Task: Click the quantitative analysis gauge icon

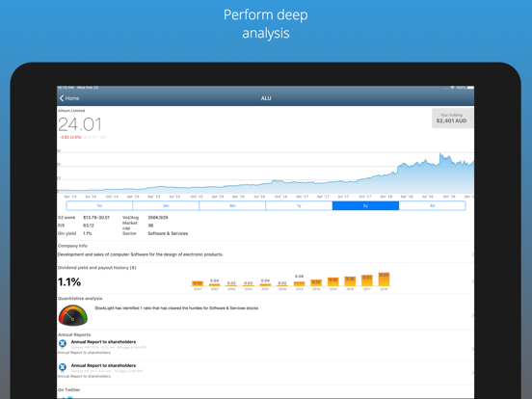Action: (x=73, y=315)
